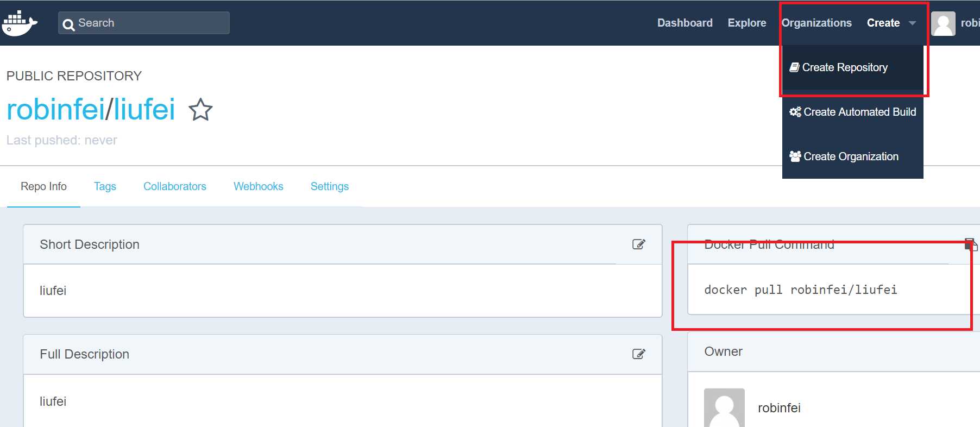Open the Dashboard page
Viewport: 980px width, 427px height.
tap(684, 23)
